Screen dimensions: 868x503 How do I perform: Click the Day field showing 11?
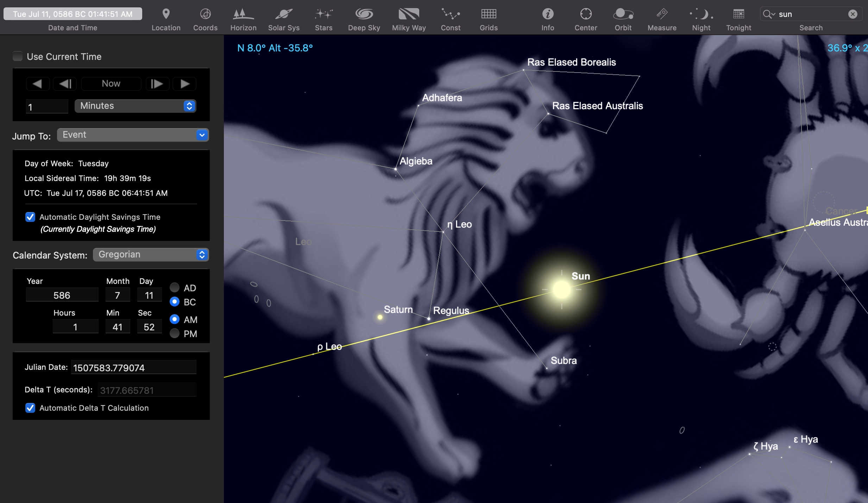pyautogui.click(x=150, y=295)
